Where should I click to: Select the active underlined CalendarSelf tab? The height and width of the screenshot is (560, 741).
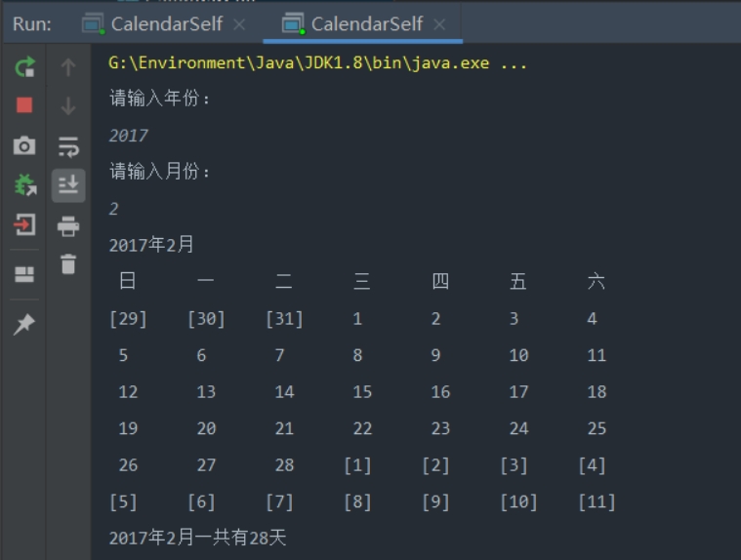point(365,23)
